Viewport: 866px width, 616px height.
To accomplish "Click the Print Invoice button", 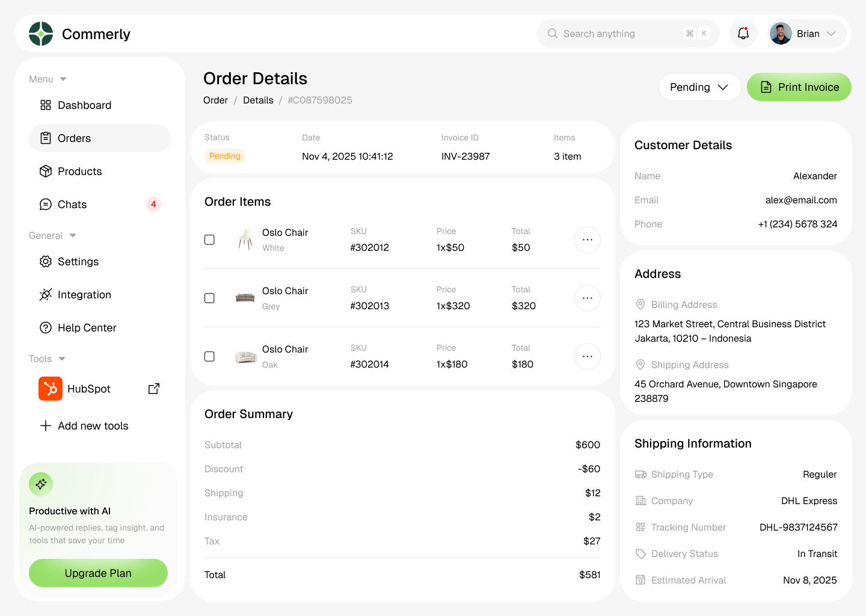I will pyautogui.click(x=799, y=87).
